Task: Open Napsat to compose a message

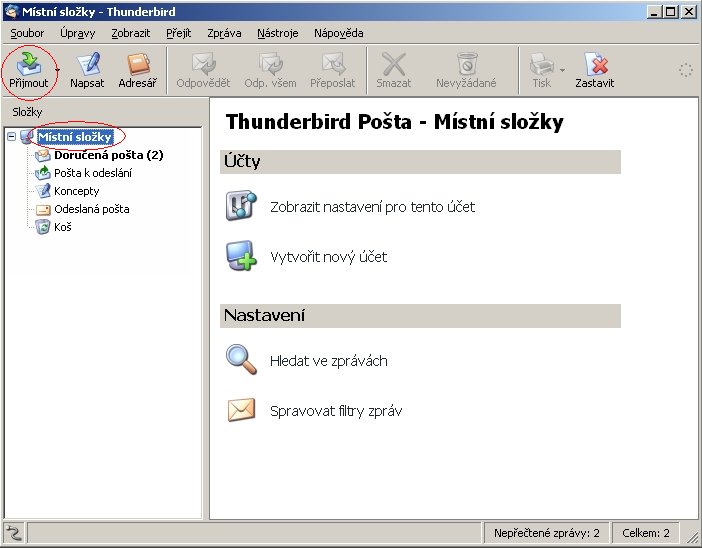Action: pos(87,64)
